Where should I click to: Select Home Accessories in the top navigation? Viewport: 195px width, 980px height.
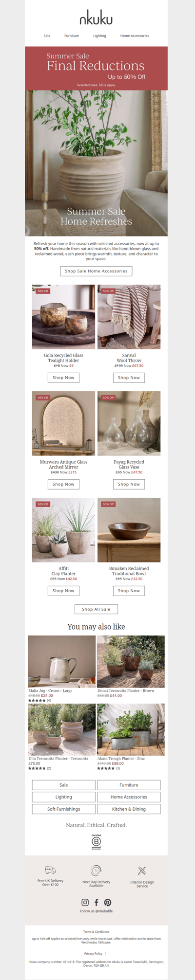click(x=135, y=36)
